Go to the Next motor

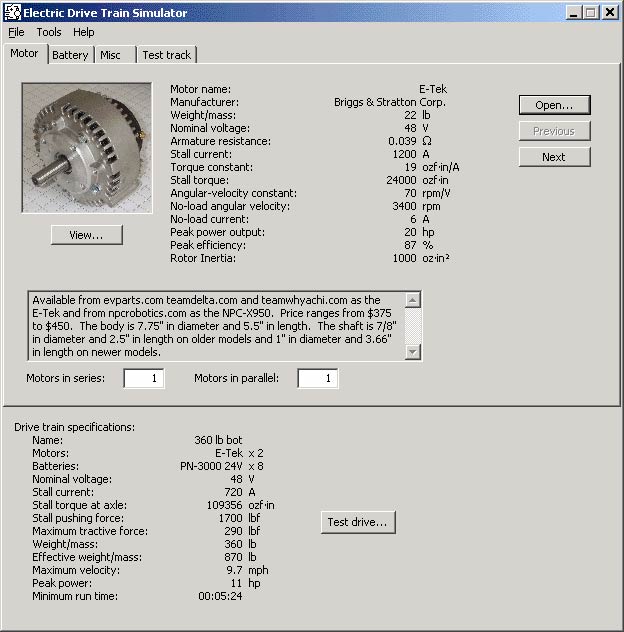pyautogui.click(x=554, y=157)
